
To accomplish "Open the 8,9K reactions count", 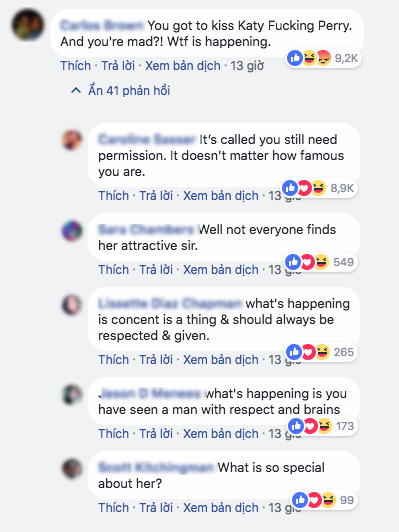I will tap(342, 188).
